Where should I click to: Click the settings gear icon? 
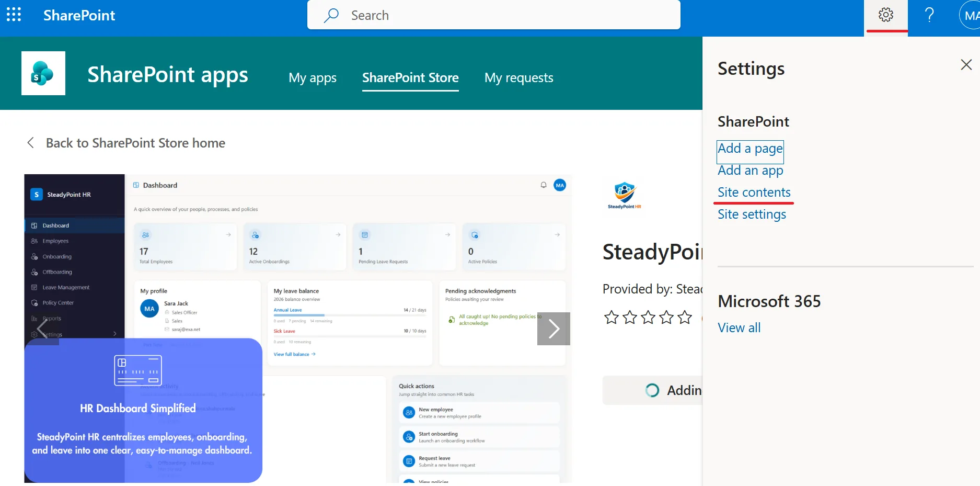886,15
